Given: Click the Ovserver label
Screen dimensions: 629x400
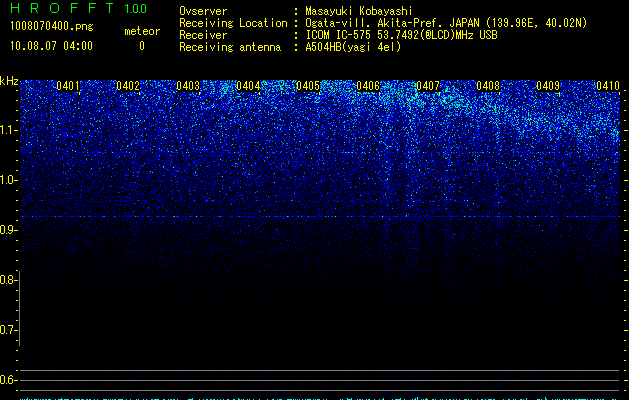Looking at the screenshot, I should click(x=203, y=11).
